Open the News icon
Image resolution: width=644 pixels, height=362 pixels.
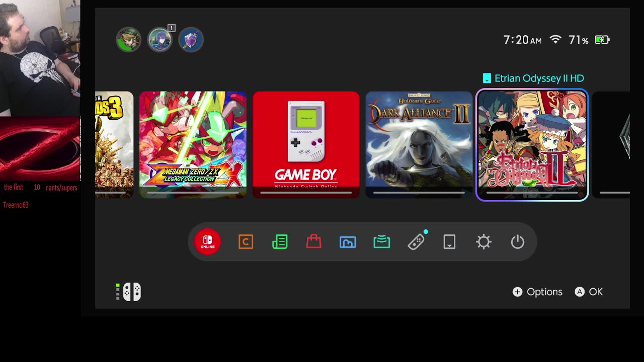click(280, 242)
